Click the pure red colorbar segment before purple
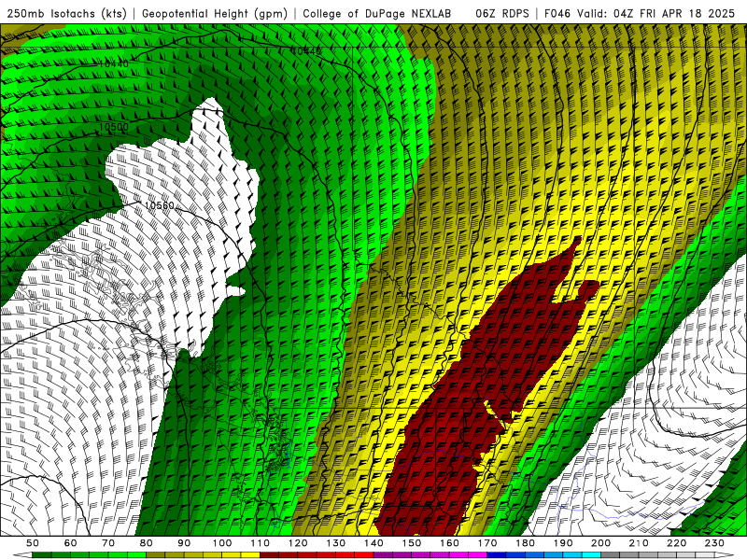This screenshot has height=560, width=747. [x=364, y=555]
